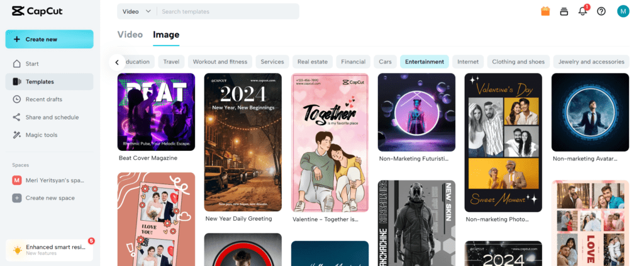The width and height of the screenshot is (644, 266).
Task: Click the Create new button
Action: (x=49, y=40)
